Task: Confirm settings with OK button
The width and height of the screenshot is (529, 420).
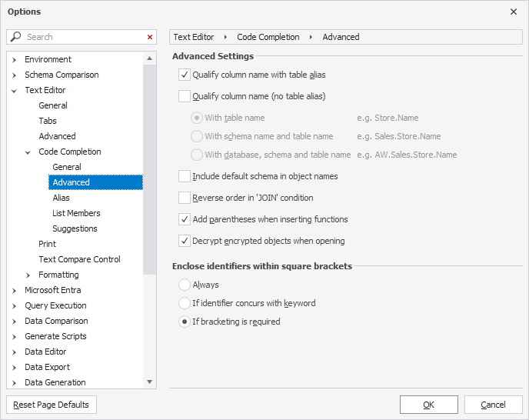Action: [429, 405]
